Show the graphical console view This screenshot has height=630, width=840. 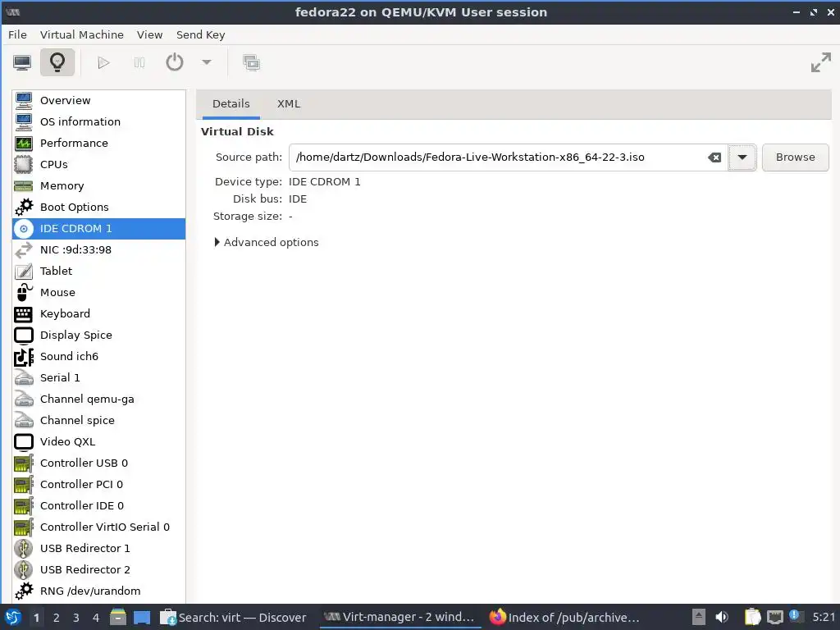pyautogui.click(x=22, y=62)
